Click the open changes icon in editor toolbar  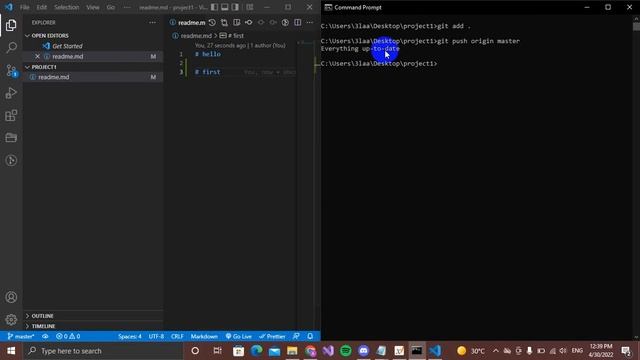click(224, 22)
